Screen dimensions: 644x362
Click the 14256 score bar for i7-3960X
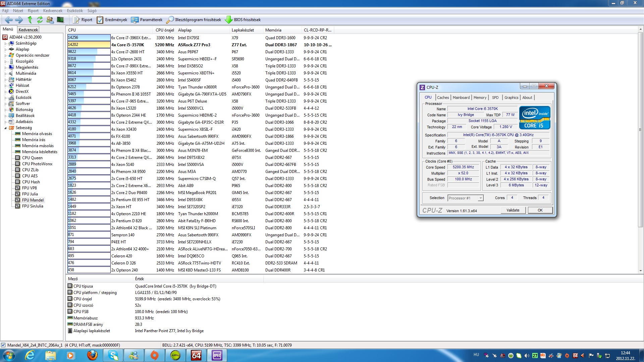click(89, 38)
